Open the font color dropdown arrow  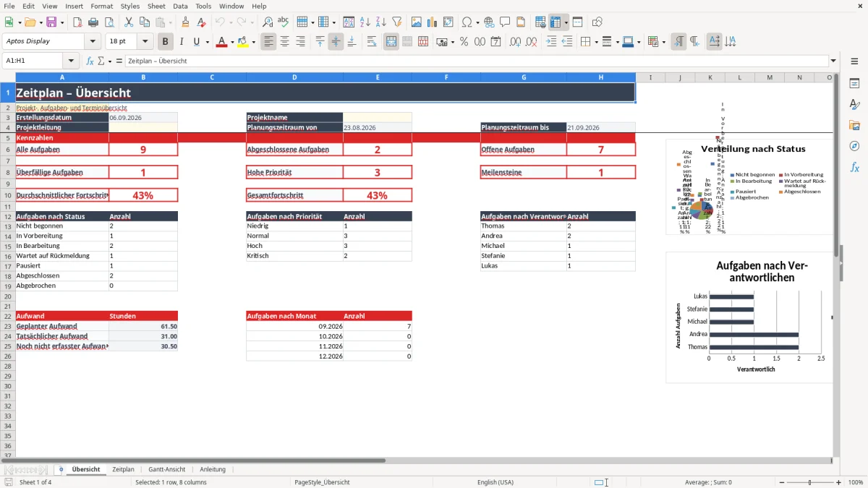(231, 42)
